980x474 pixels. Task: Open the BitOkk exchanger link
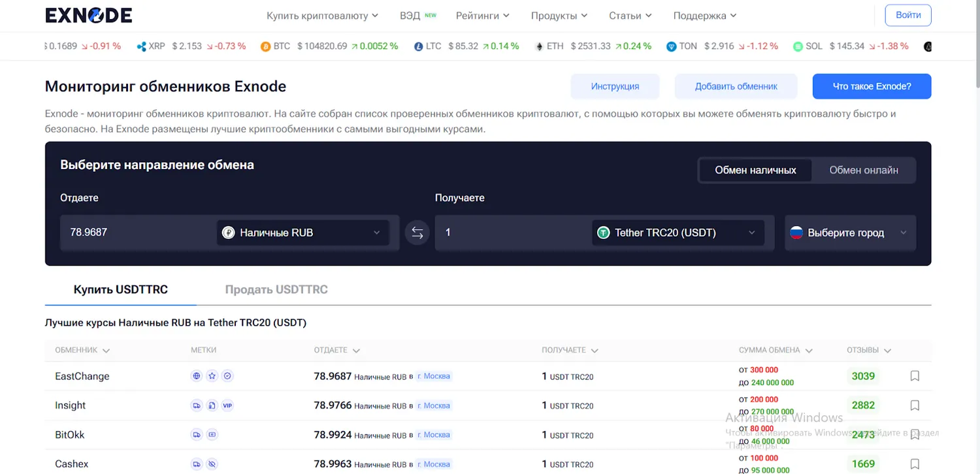click(70, 435)
